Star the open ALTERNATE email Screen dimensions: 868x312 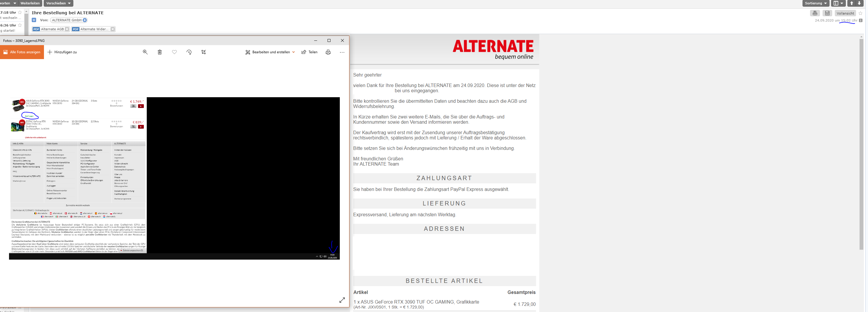point(860,13)
